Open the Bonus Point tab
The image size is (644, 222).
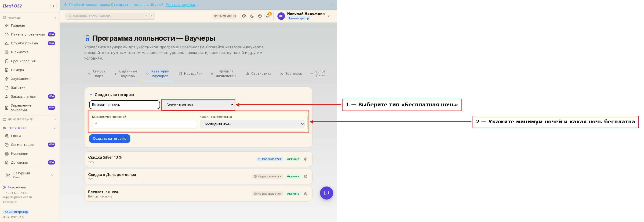(318, 74)
